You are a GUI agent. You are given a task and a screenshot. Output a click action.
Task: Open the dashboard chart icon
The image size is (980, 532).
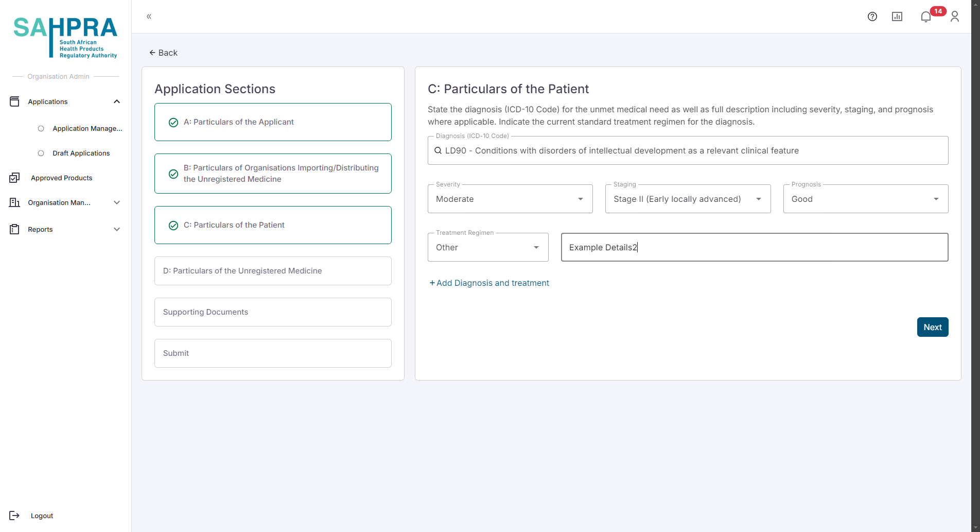tap(897, 16)
